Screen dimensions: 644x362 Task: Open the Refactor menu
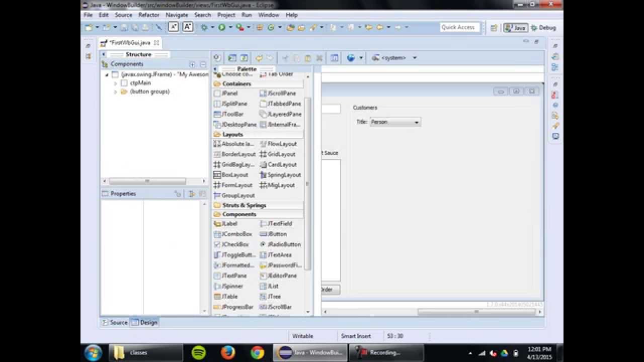tap(149, 15)
